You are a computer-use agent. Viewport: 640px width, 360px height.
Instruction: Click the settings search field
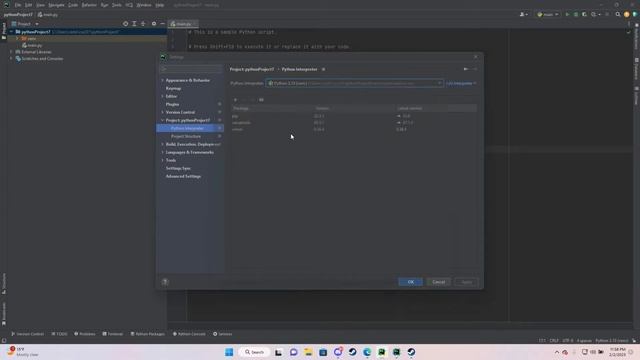[x=191, y=69]
